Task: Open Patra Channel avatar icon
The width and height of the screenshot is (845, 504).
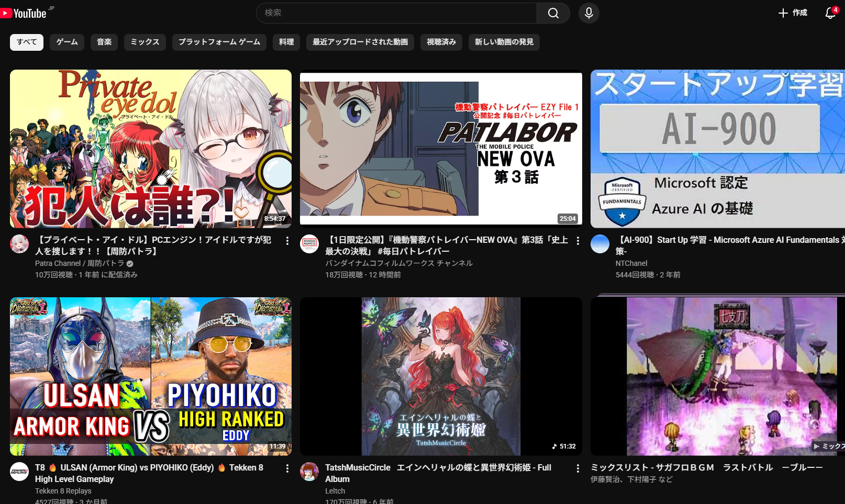Action: [x=20, y=244]
